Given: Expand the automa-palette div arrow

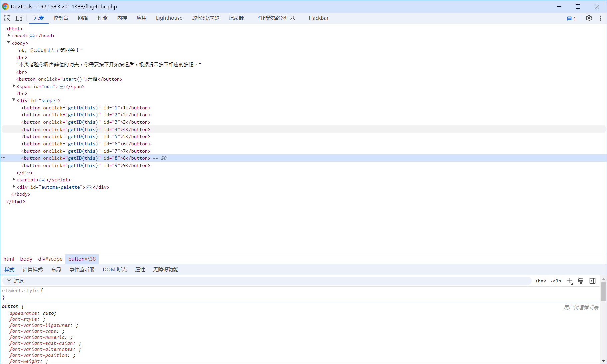Looking at the screenshot, I should pyautogui.click(x=14, y=187).
